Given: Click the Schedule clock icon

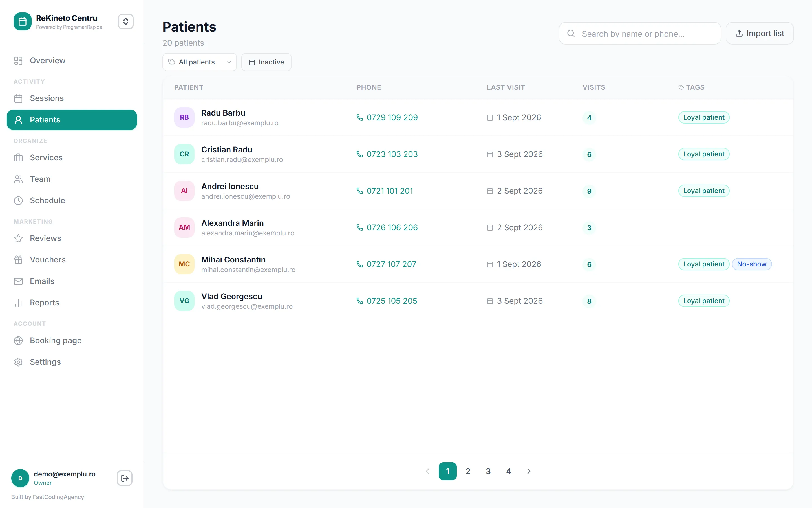Looking at the screenshot, I should pyautogui.click(x=18, y=201).
